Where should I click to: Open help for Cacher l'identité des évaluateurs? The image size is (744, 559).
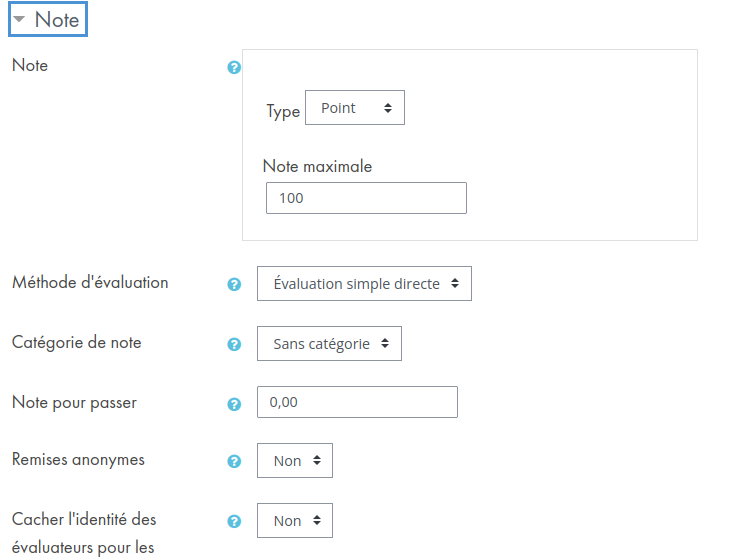pyautogui.click(x=234, y=521)
